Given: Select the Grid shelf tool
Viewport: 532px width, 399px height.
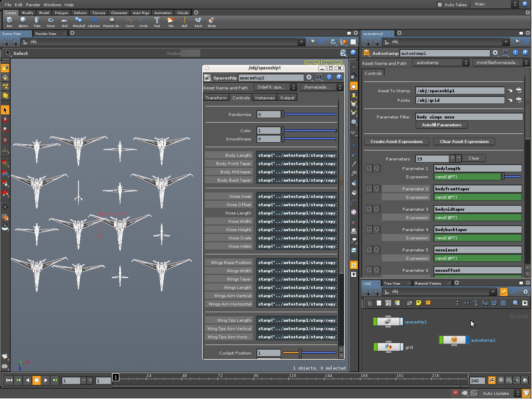Looking at the screenshot, I should pyautogui.click(x=64, y=22).
